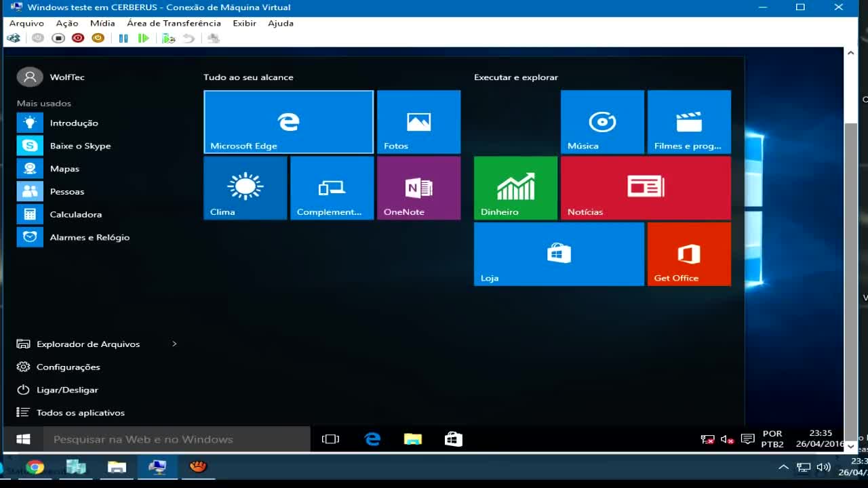The height and width of the screenshot is (488, 868).
Task: Show hidden host tray icons chevron
Action: pos(783,467)
